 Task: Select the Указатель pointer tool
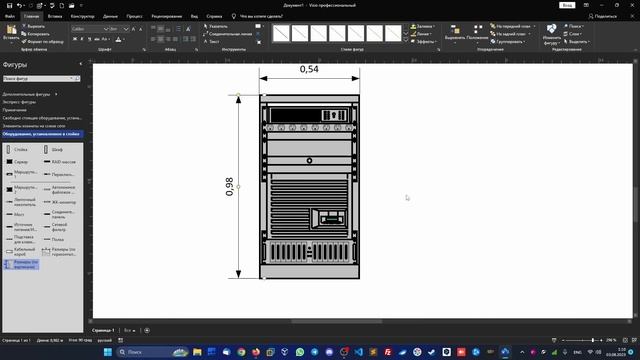[x=216, y=26]
